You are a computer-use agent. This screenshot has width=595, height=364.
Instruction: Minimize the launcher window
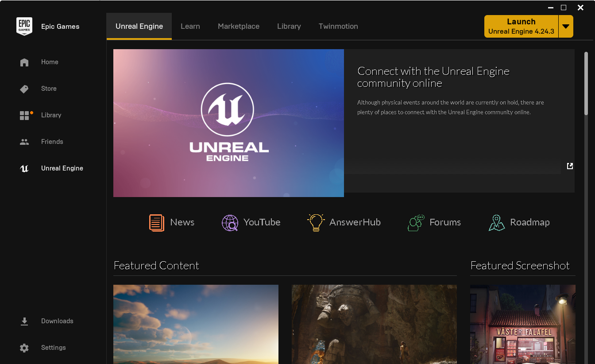tap(551, 8)
